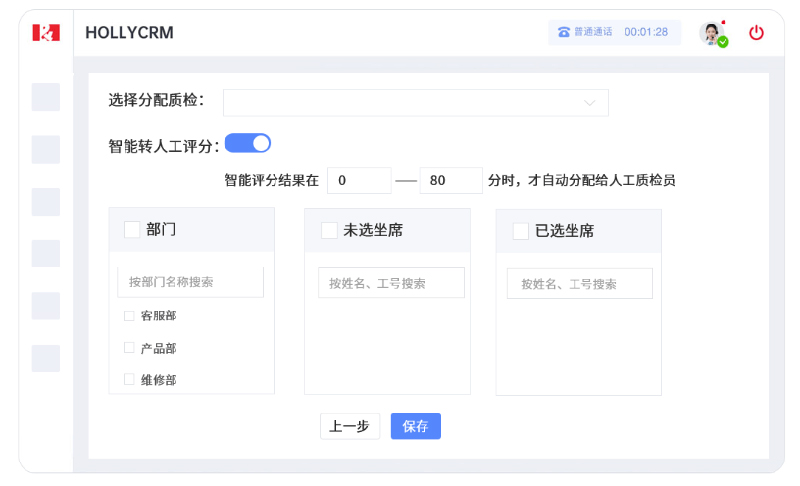800x486 pixels.
Task: Tick the 产品部 checkbox
Action: 129,348
